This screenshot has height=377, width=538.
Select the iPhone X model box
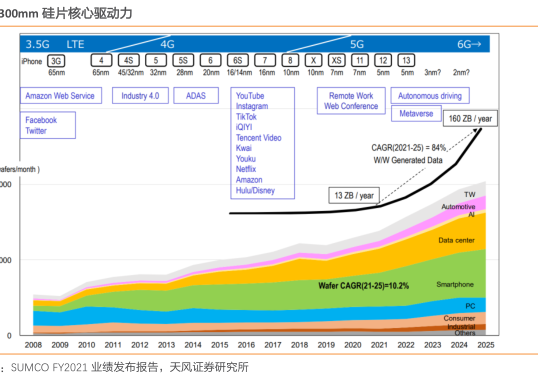coord(314,60)
